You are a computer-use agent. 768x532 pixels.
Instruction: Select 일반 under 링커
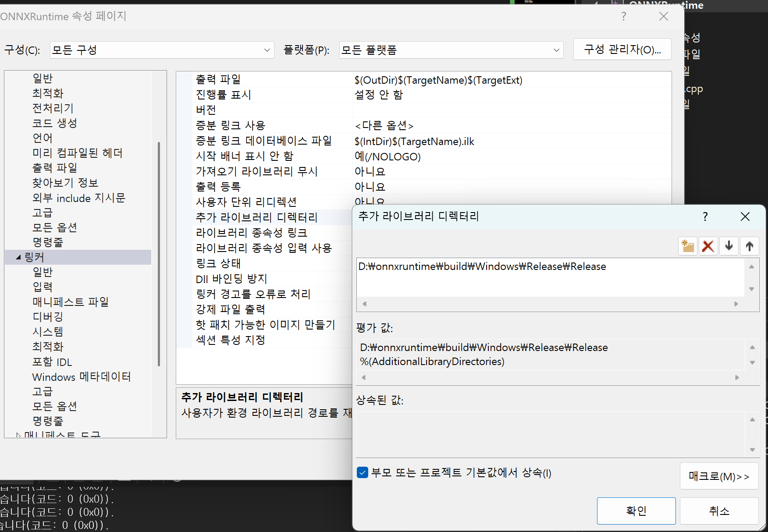pyautogui.click(x=43, y=272)
